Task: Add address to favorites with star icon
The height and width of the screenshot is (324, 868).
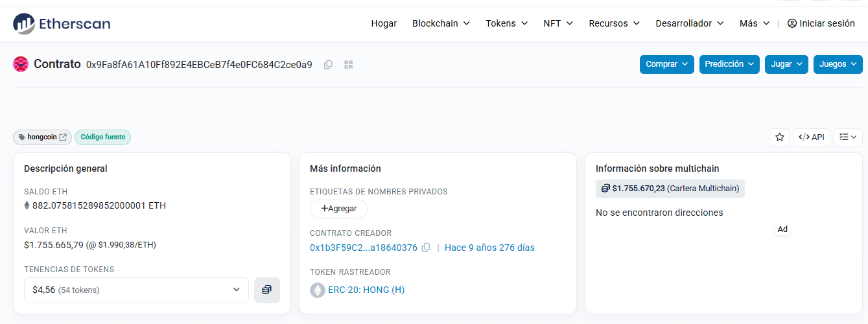Action: click(x=779, y=137)
